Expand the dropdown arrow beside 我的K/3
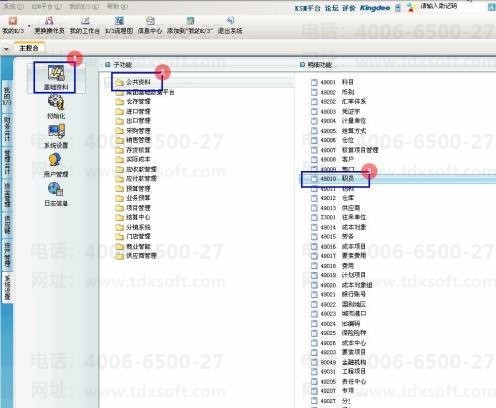 click(29, 26)
